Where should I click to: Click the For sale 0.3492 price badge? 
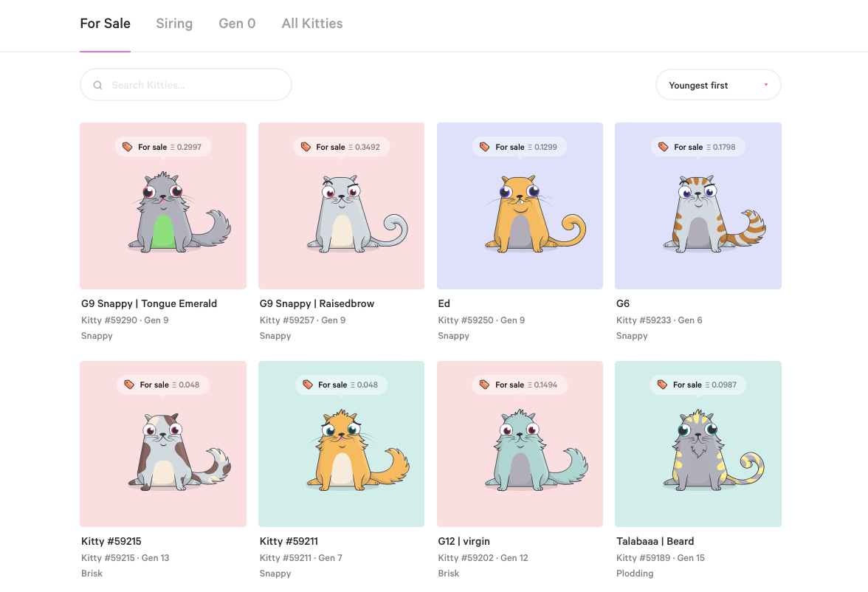[x=342, y=147]
